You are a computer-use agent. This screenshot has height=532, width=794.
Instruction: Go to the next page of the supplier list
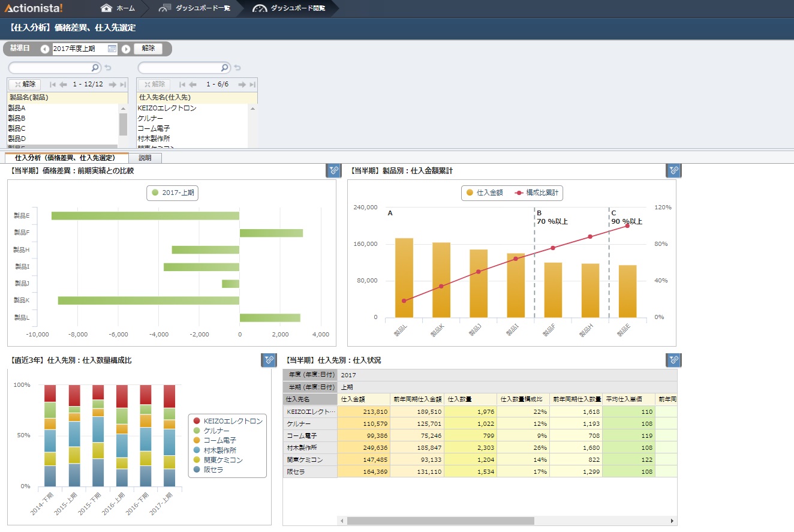click(x=242, y=85)
